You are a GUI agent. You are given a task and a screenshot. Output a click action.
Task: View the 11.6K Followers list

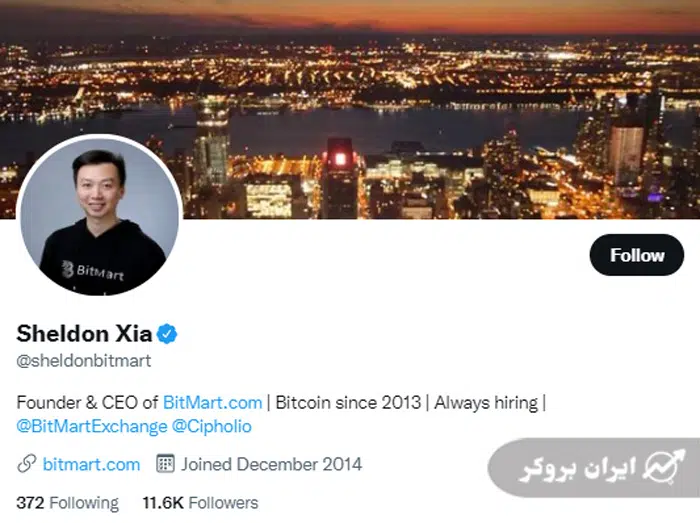click(x=200, y=503)
